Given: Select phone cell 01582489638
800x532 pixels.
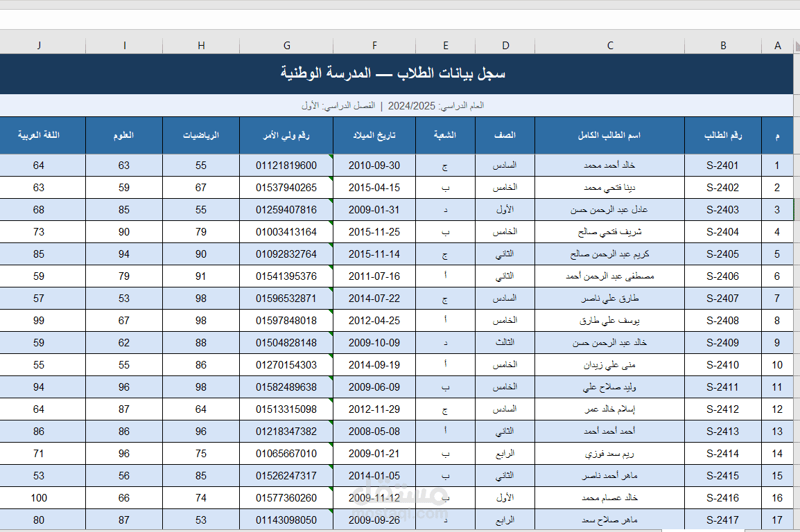Looking at the screenshot, I should tap(286, 387).
